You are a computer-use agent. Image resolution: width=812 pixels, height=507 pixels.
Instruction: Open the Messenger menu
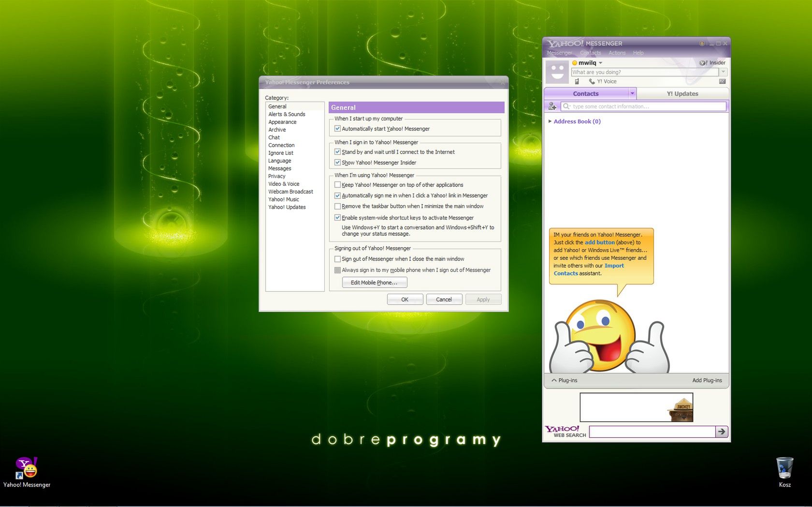(559, 53)
